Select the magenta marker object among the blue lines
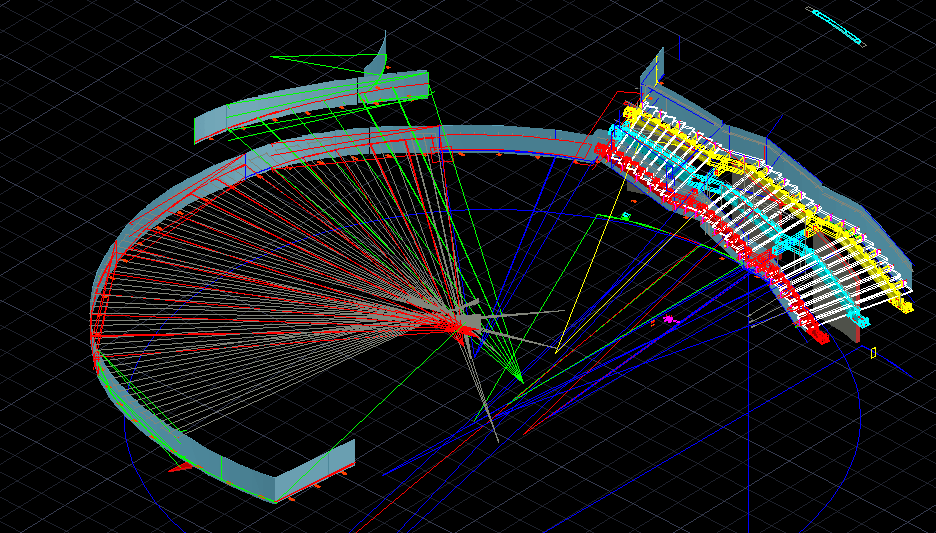Image resolution: width=936 pixels, height=533 pixels. [670, 320]
